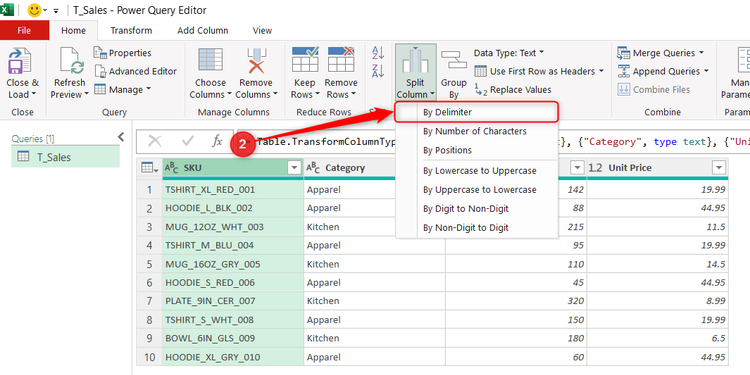Click cell PLATE_9IN_CER_007
The height and width of the screenshot is (375, 750).
(x=233, y=301)
